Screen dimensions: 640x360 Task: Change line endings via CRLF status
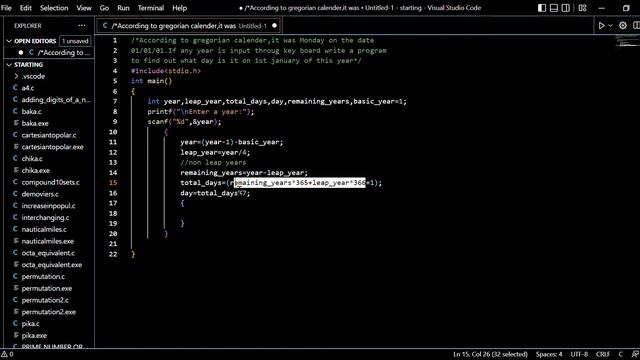pos(603,354)
